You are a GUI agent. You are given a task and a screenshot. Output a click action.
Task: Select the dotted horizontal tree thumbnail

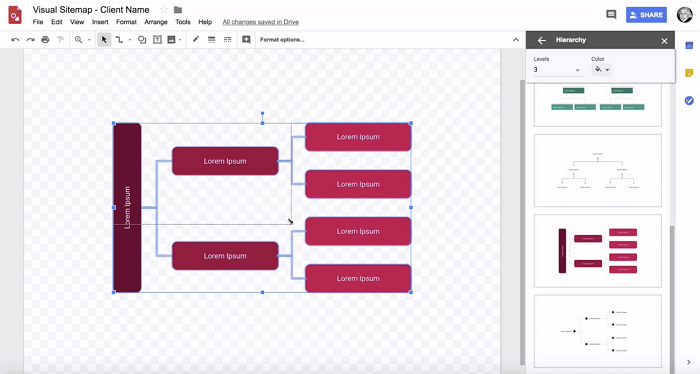[x=597, y=331]
